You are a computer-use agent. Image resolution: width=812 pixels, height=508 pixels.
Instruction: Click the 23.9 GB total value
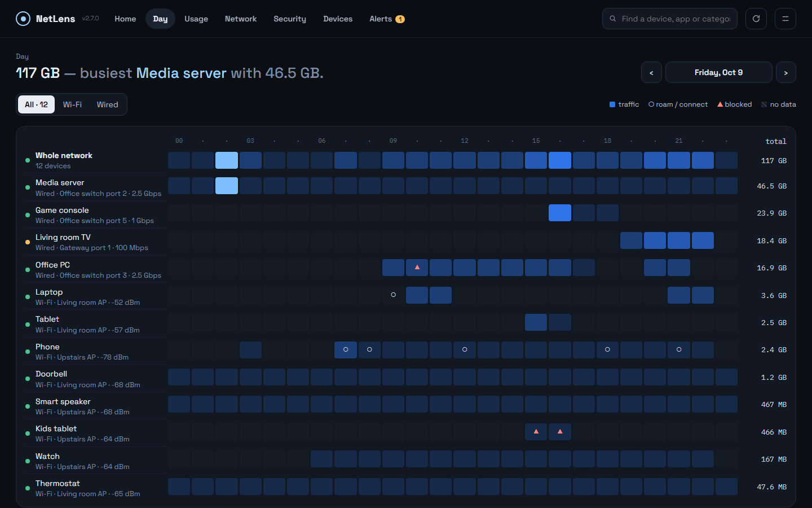(771, 213)
